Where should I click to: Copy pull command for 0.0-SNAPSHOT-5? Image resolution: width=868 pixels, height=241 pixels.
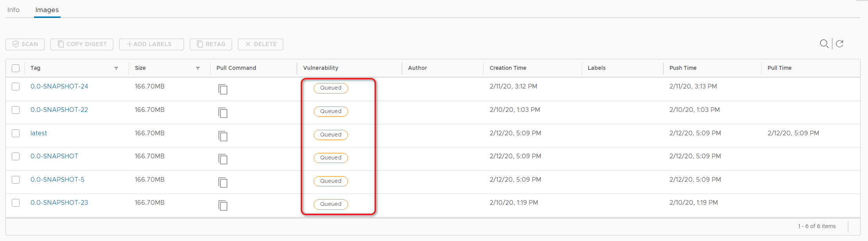[x=223, y=183]
